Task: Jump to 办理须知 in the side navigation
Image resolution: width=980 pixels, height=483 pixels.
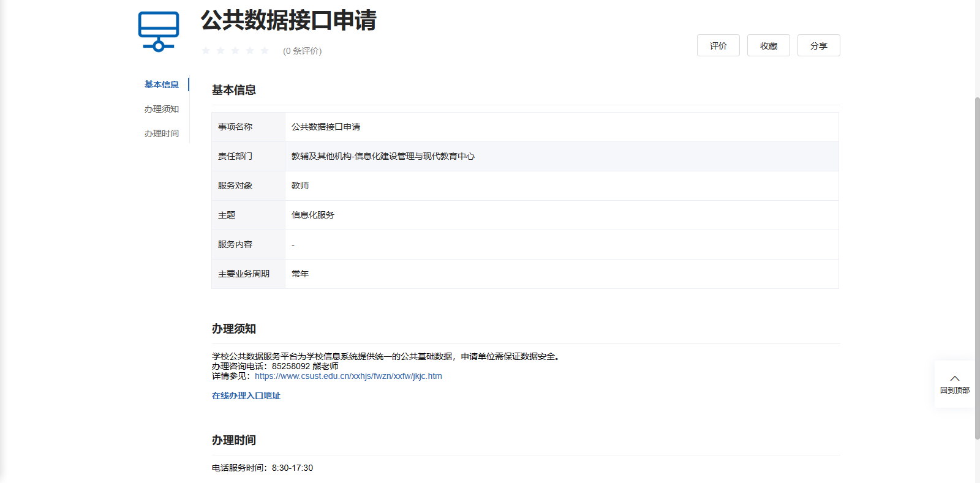Action: (x=162, y=109)
